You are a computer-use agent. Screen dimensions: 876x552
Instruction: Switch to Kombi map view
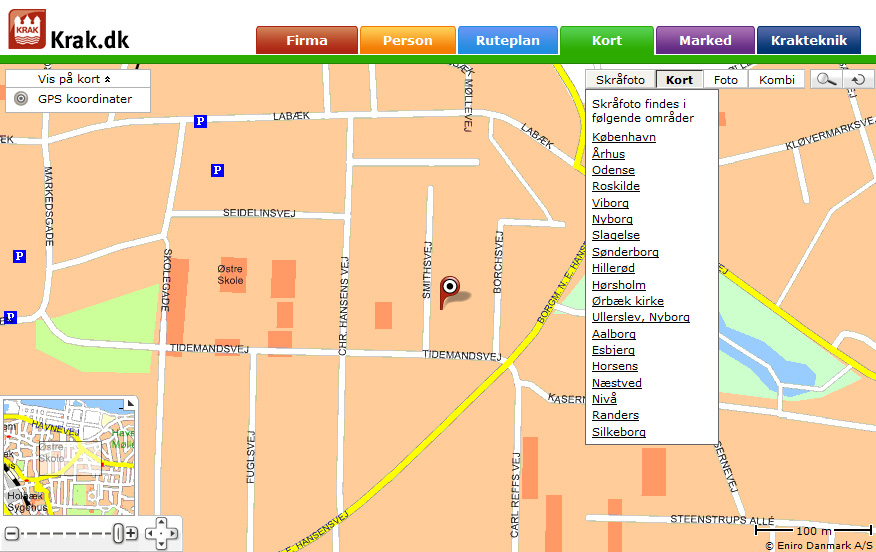point(777,79)
